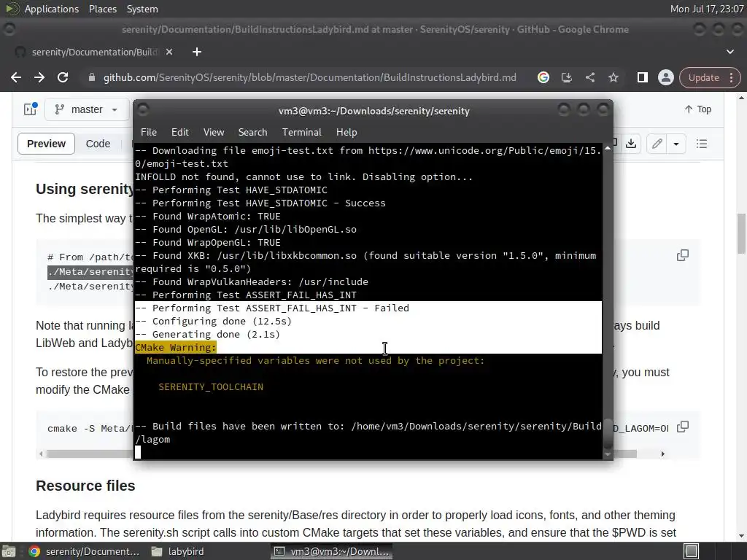Go forward with Chrome's forward arrow
This screenshot has width=747, height=560.
(39, 77)
